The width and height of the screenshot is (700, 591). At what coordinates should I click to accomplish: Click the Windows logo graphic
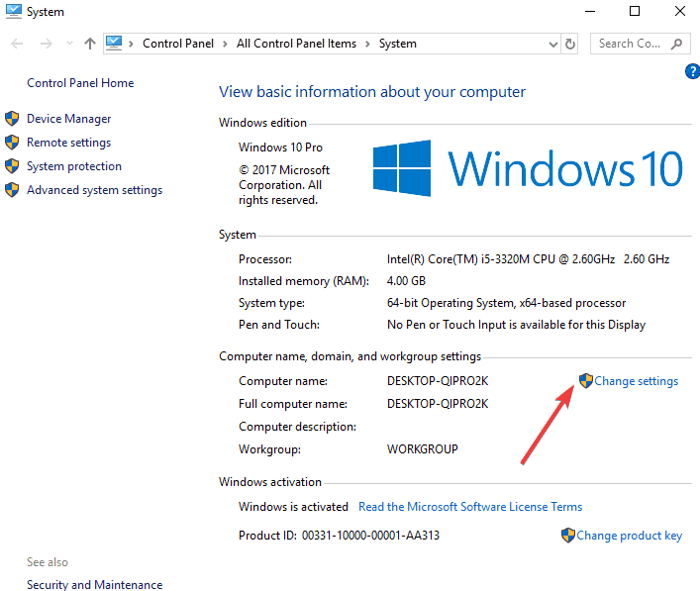[x=402, y=168]
